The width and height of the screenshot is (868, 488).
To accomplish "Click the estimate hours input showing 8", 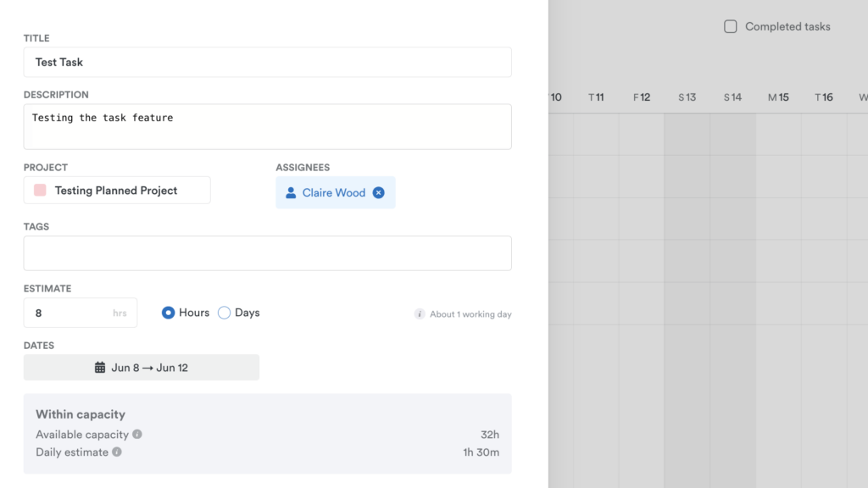I will coord(81,313).
